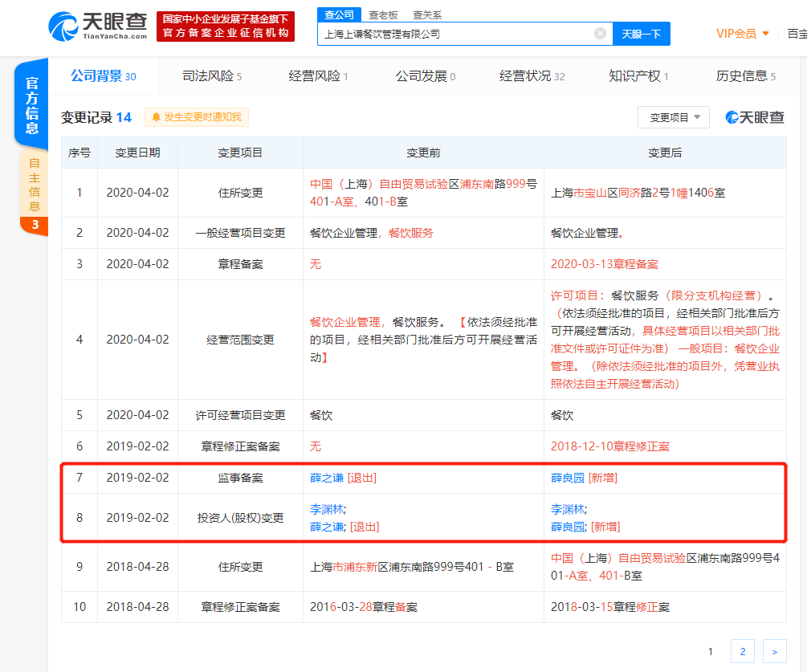The image size is (807, 672).
Task: Clear the search box using the X icon
Action: click(599, 33)
